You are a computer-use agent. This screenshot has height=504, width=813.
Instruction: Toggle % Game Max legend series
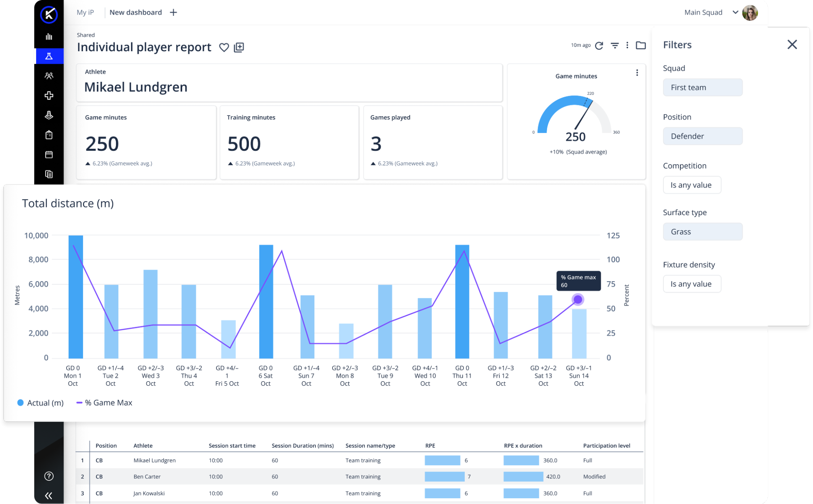click(105, 403)
